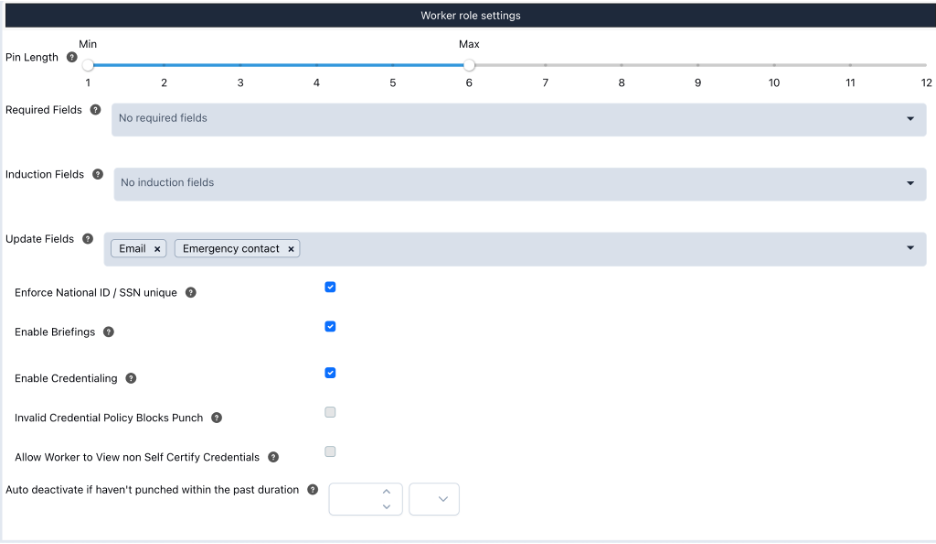
Task: Click the Update Fields question mark icon
Action: pos(88,239)
